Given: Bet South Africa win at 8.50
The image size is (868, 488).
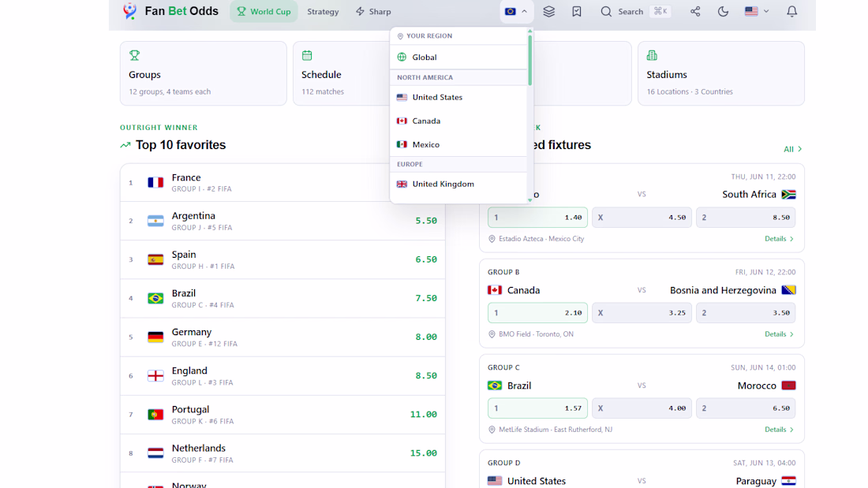Looking at the screenshot, I should (x=746, y=218).
